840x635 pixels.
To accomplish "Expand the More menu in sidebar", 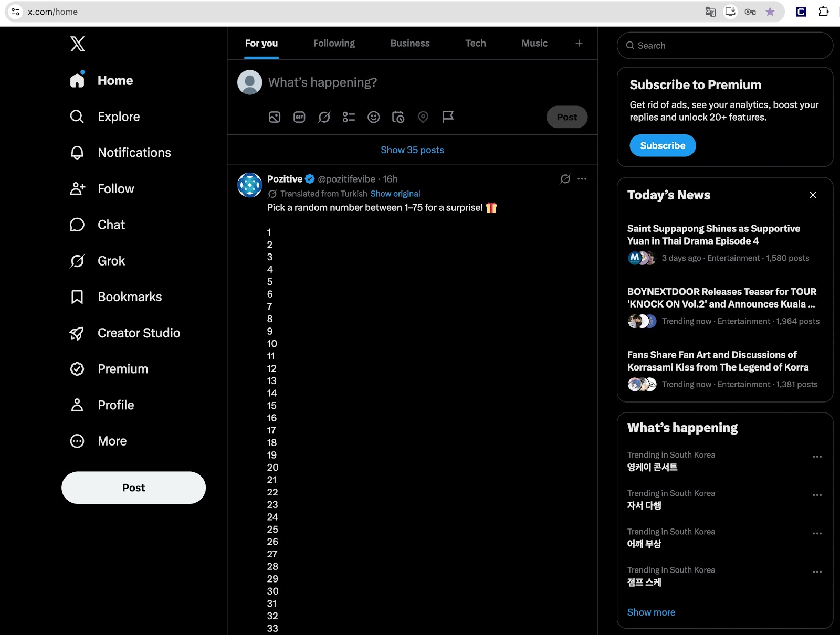I will click(x=98, y=441).
